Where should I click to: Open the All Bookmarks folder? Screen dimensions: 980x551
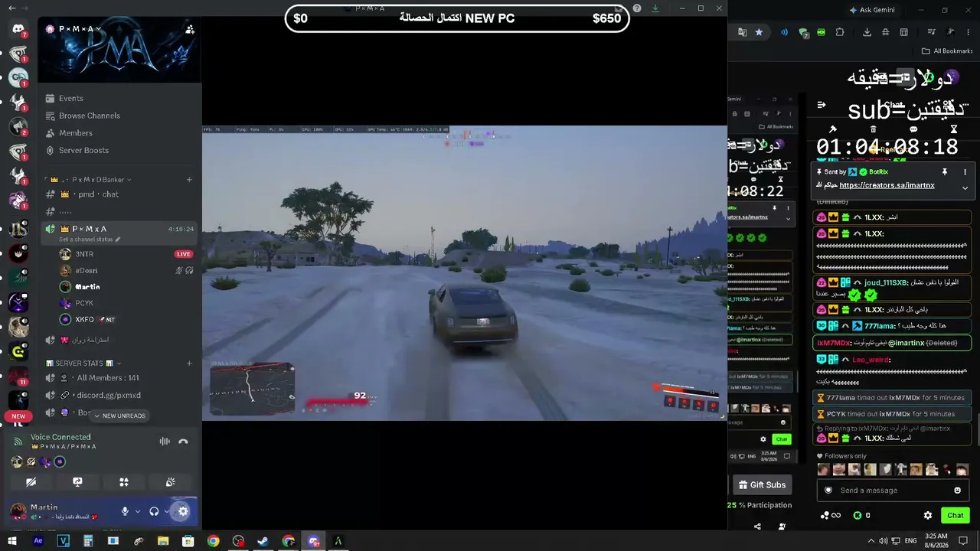947,51
